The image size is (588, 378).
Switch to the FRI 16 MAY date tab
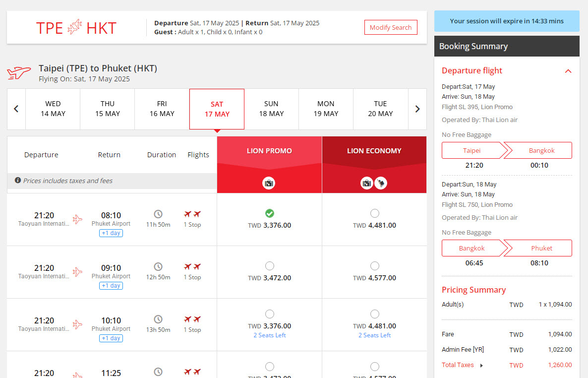(162, 109)
